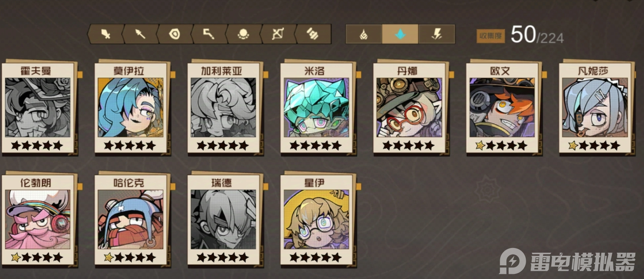Select the sword weapon filter
The height and width of the screenshot is (279, 644).
105,34
